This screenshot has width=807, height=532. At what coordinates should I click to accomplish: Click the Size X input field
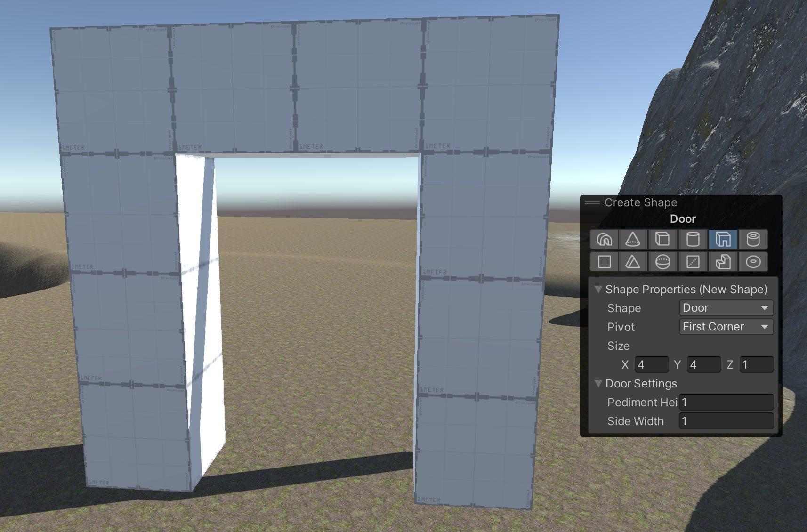(651, 364)
